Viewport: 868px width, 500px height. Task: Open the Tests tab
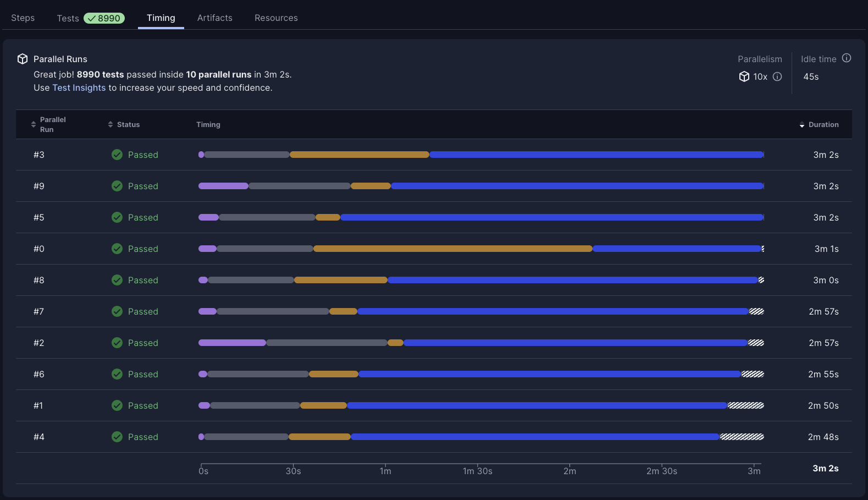(x=68, y=18)
